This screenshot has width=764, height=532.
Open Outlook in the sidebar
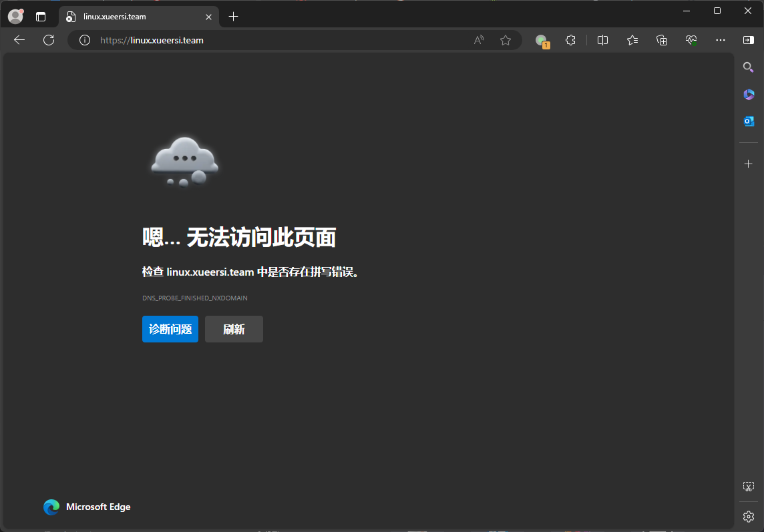point(749,121)
